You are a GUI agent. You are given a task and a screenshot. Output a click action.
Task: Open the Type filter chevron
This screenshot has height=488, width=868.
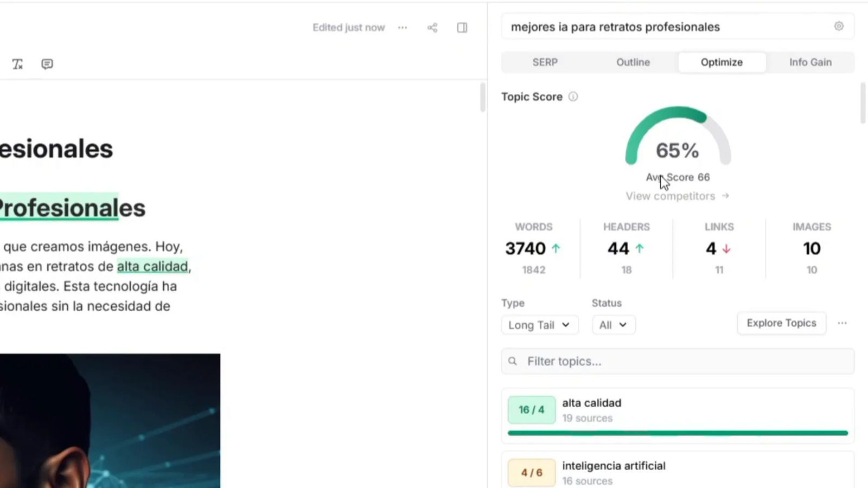[x=566, y=325]
